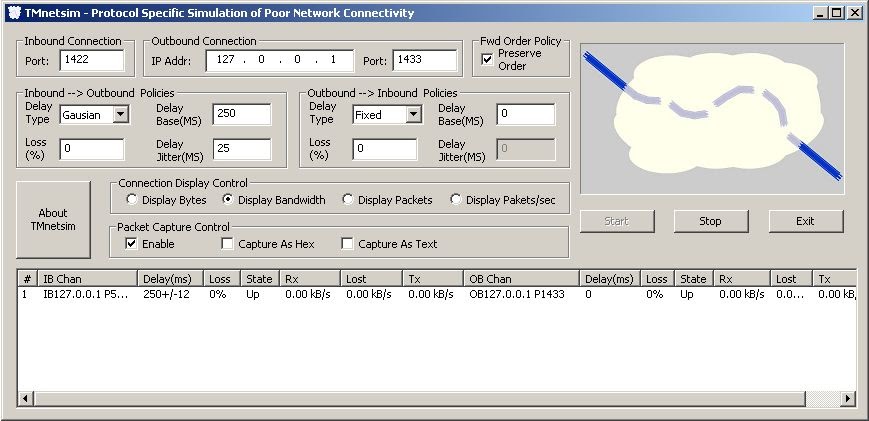The image size is (869, 421).
Task: Click the IB Chan column header
Action: click(x=88, y=279)
